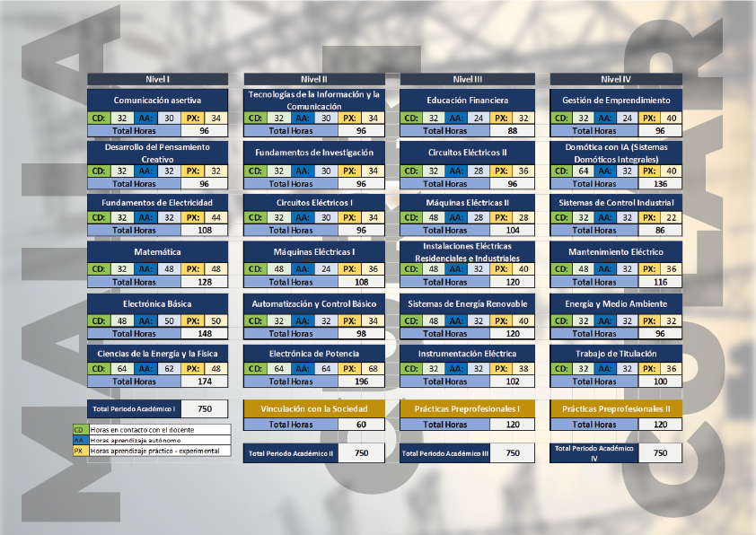
Task: Click Total Horas value 196
Action: 361,382
